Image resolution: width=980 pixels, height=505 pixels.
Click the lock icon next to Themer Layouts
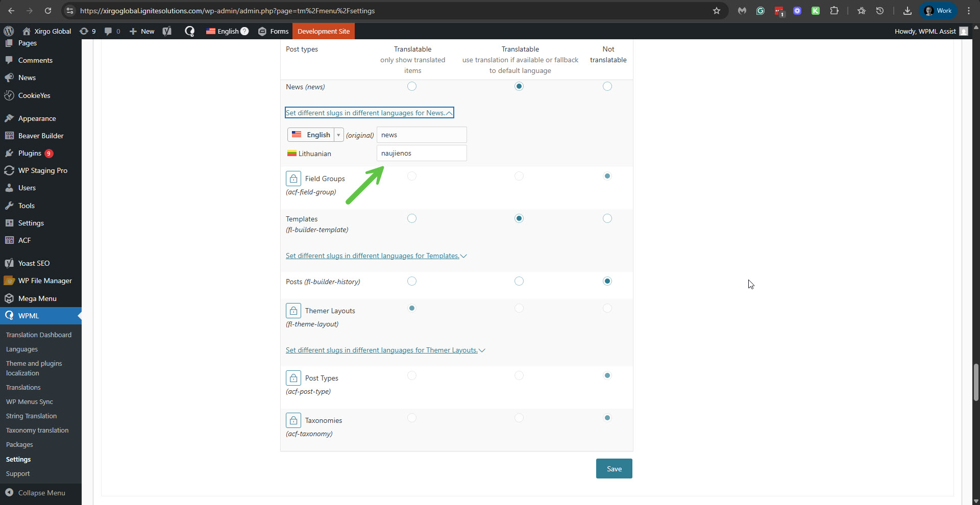(293, 311)
